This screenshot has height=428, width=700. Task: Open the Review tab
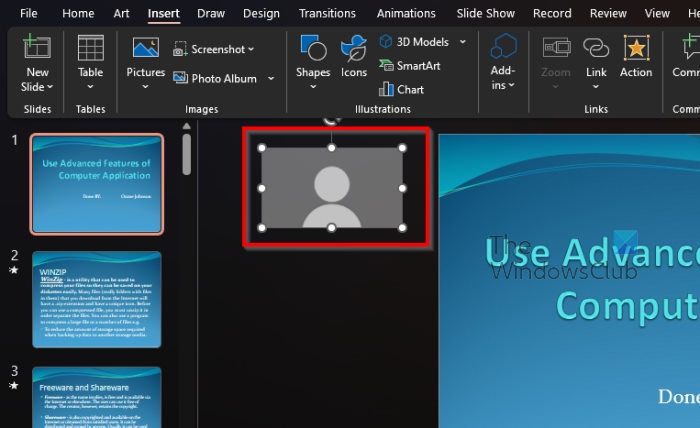click(608, 13)
